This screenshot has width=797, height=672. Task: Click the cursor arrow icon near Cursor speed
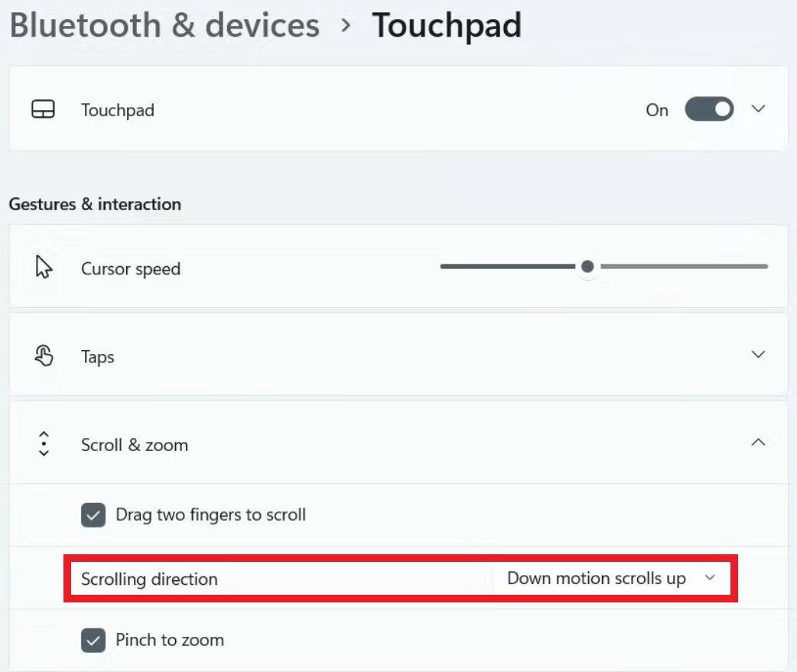tap(43, 267)
